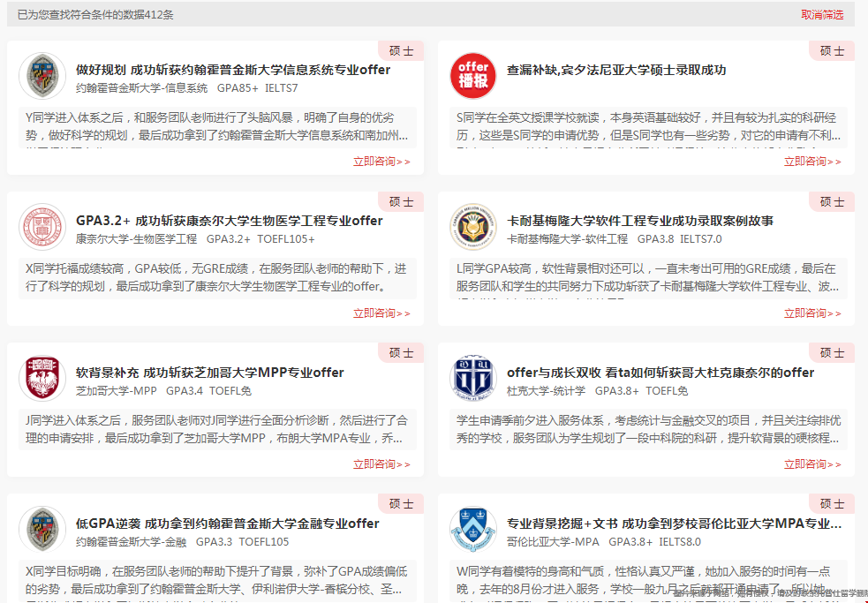Click description starting Y同学进入体系之后

click(x=217, y=127)
